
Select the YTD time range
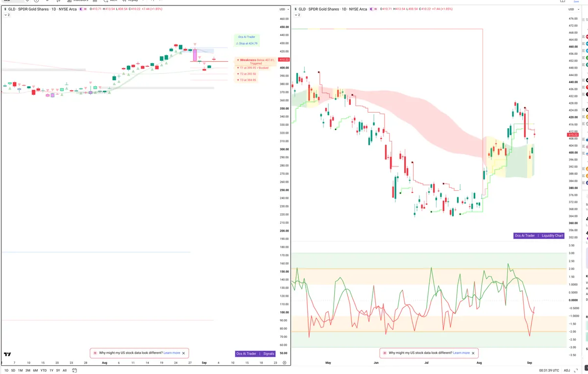44,371
